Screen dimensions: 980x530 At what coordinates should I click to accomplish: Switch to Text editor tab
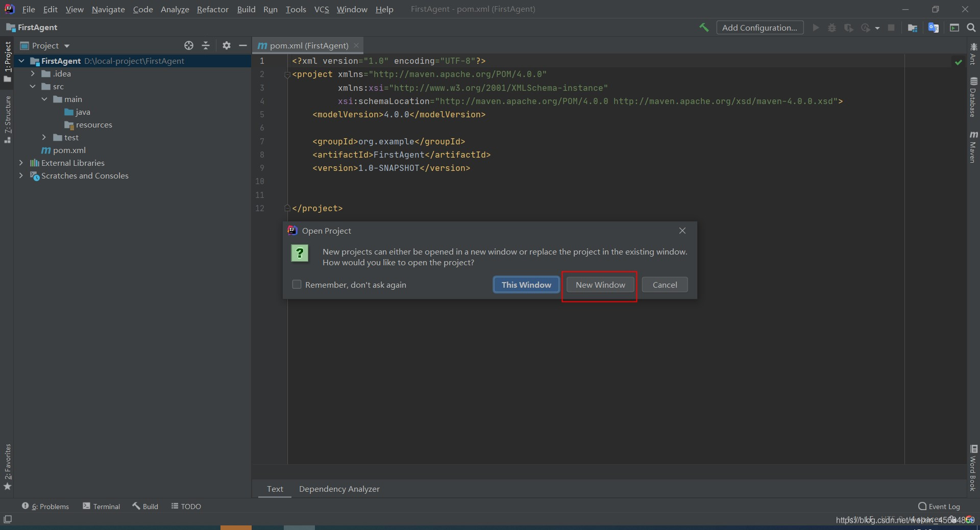click(x=275, y=489)
